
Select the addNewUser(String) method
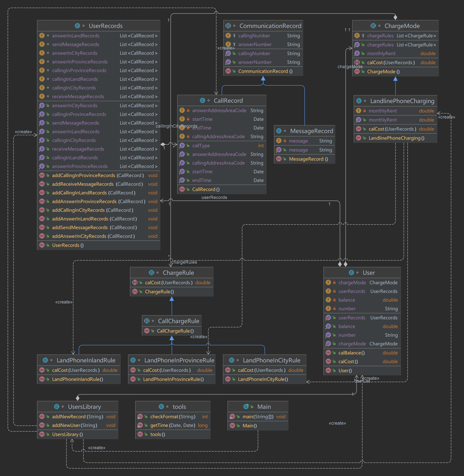(x=75, y=425)
